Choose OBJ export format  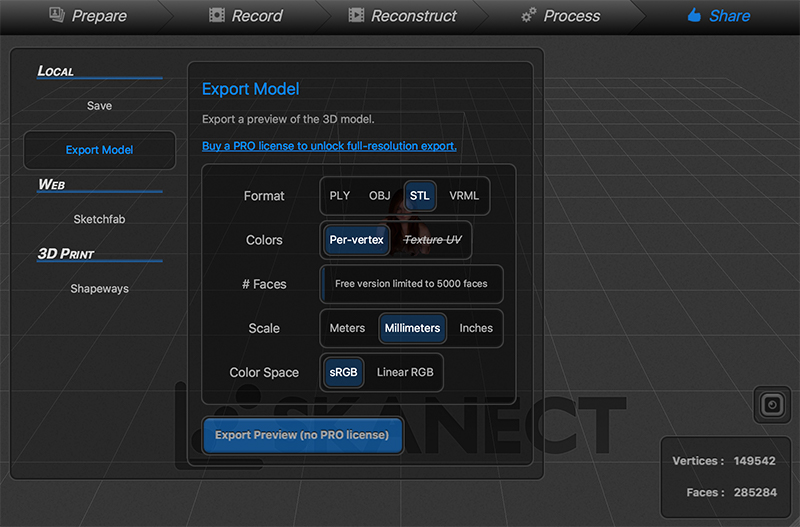pos(380,196)
